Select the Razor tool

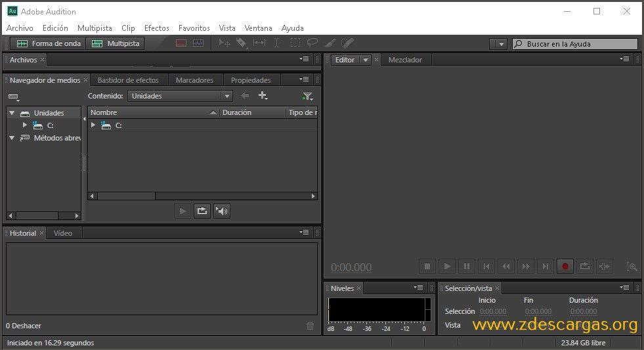[242, 43]
